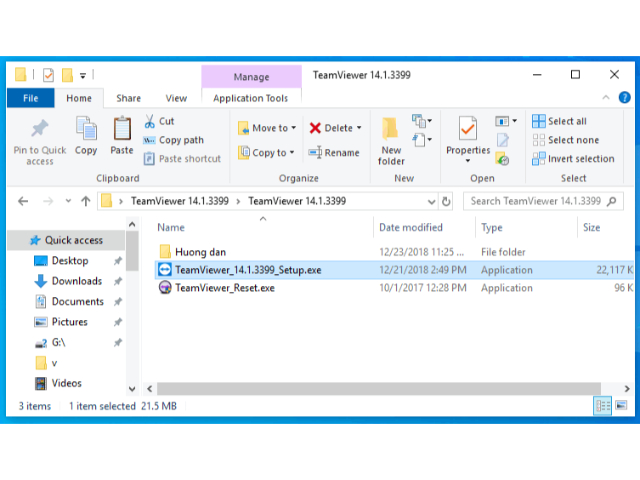Switch to the View tab
The width and height of the screenshot is (640, 480).
point(176,98)
